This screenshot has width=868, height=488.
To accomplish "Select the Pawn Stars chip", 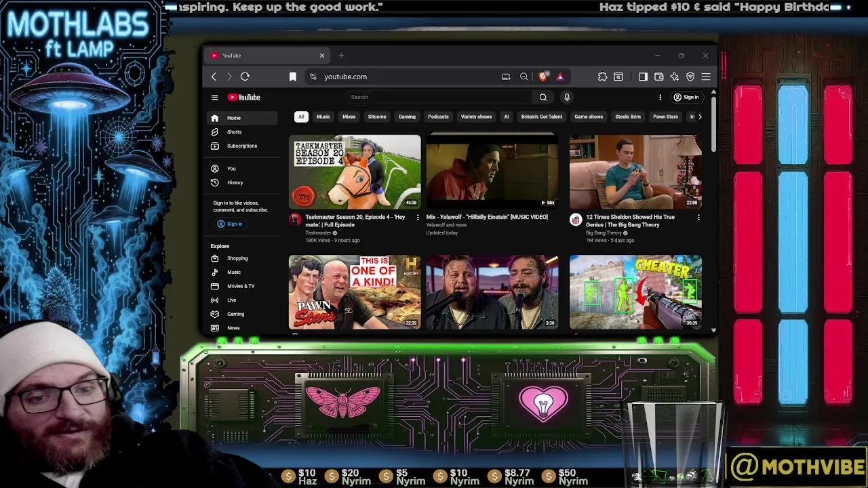I will pos(665,117).
